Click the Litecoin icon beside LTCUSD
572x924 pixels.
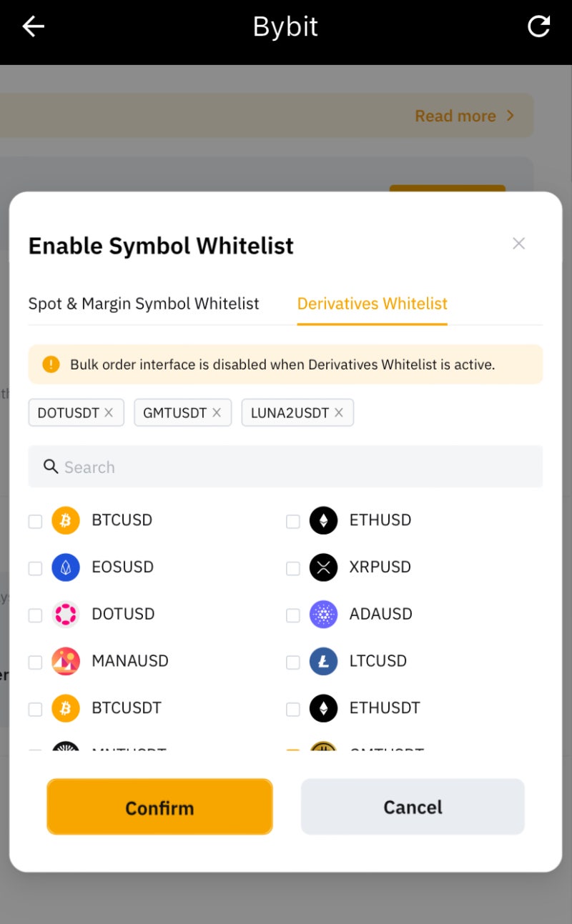(x=323, y=661)
